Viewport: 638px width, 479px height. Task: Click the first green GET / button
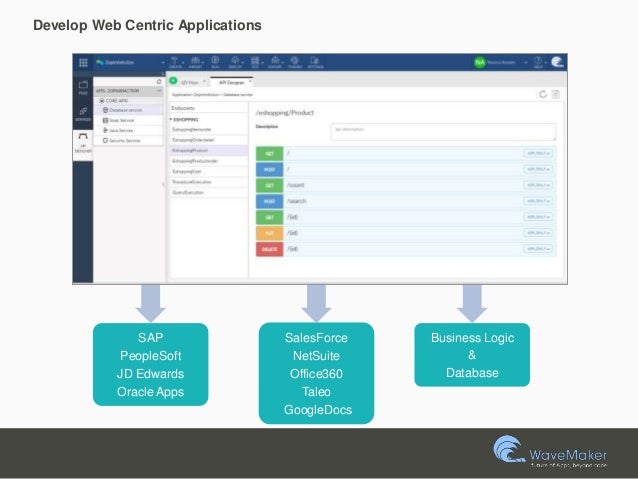[269, 153]
